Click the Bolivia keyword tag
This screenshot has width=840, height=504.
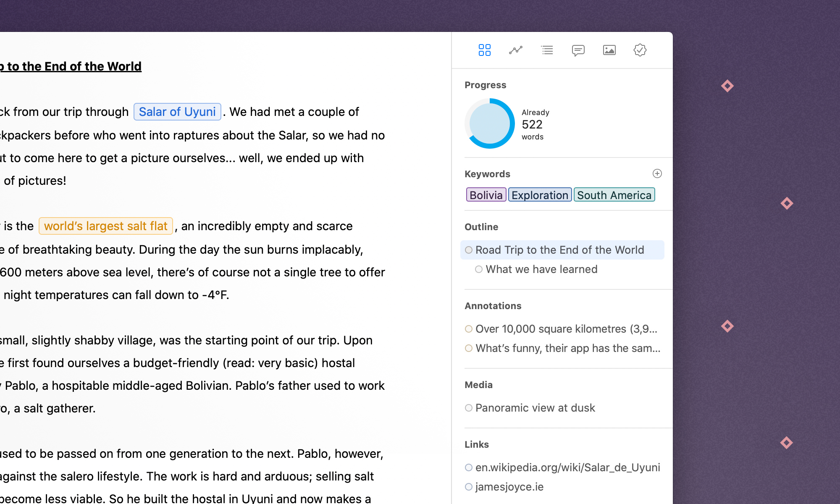tap(486, 194)
